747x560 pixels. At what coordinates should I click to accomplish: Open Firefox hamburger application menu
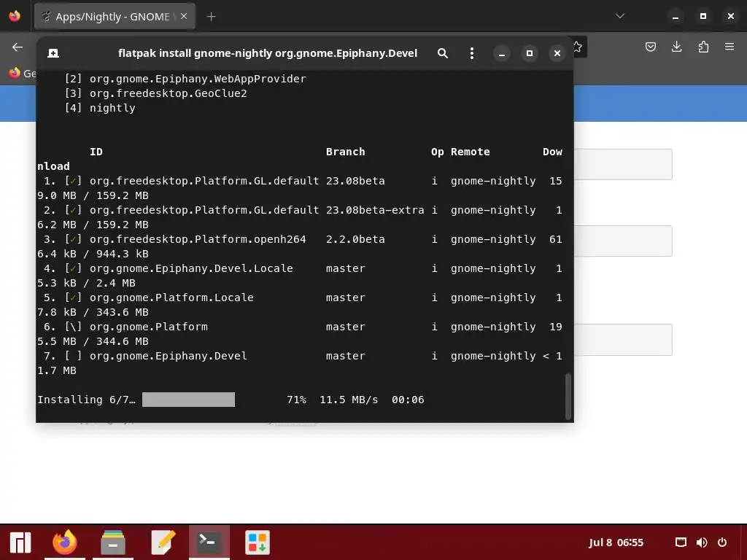pos(729,47)
